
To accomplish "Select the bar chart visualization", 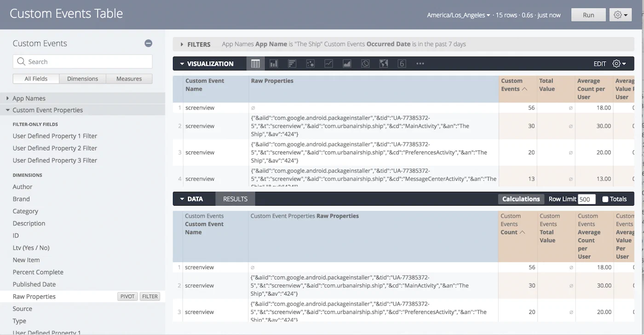I will 273,64.
